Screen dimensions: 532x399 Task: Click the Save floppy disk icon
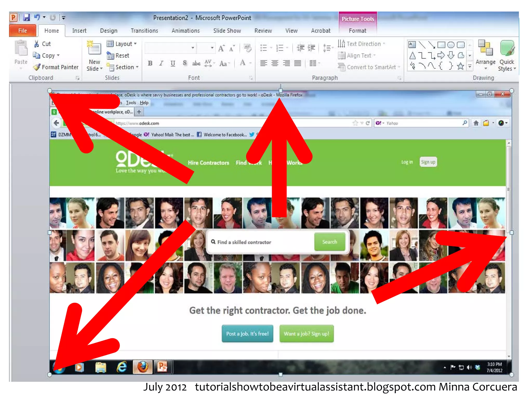pos(26,18)
